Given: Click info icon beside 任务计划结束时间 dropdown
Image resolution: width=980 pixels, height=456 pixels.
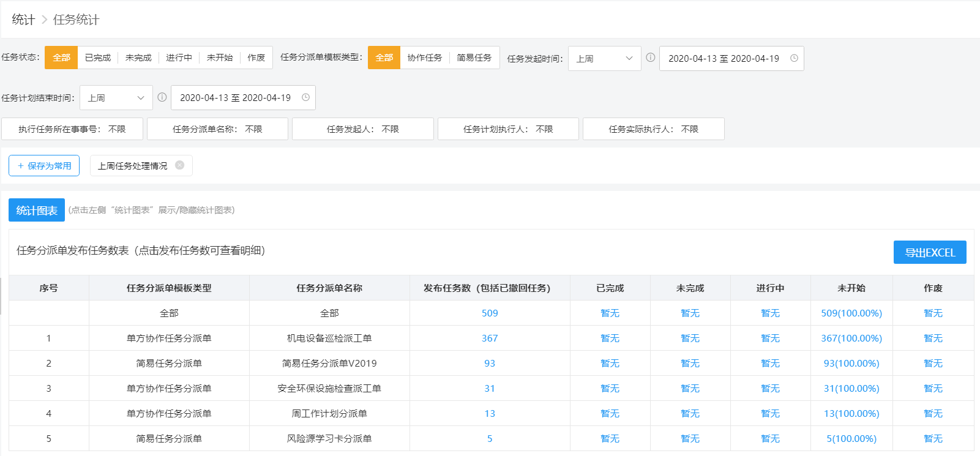Looking at the screenshot, I should 162,97.
